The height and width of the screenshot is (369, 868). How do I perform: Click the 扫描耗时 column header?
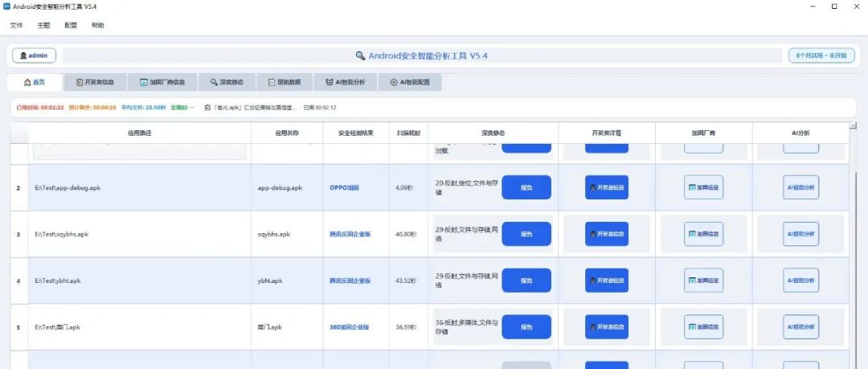(x=408, y=133)
